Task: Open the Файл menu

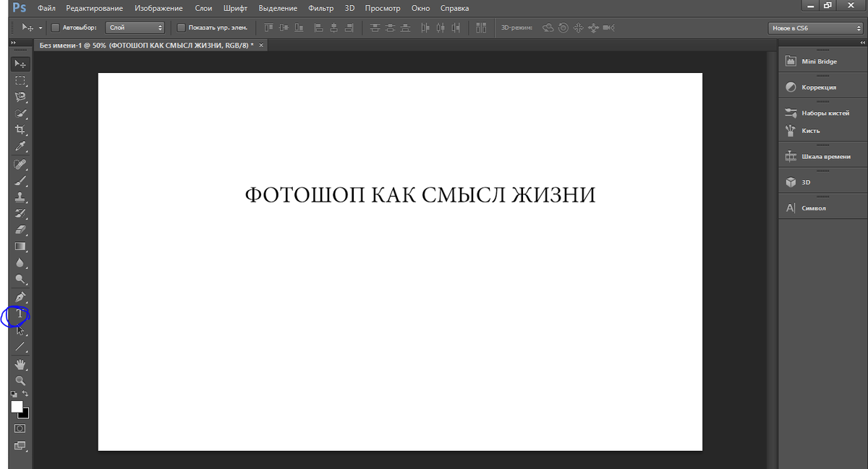Action: (47, 8)
